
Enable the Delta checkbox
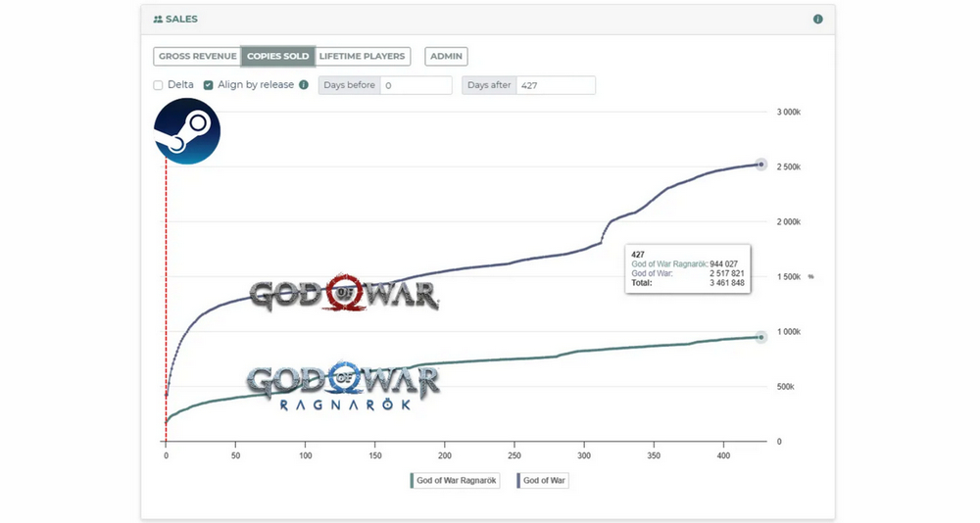click(x=158, y=85)
